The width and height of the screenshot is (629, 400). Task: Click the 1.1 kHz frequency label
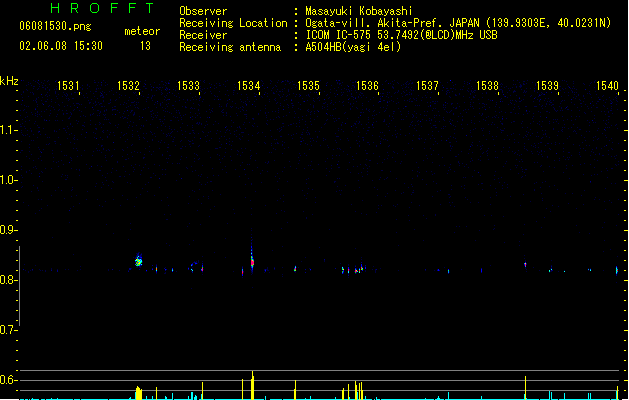coord(8,130)
